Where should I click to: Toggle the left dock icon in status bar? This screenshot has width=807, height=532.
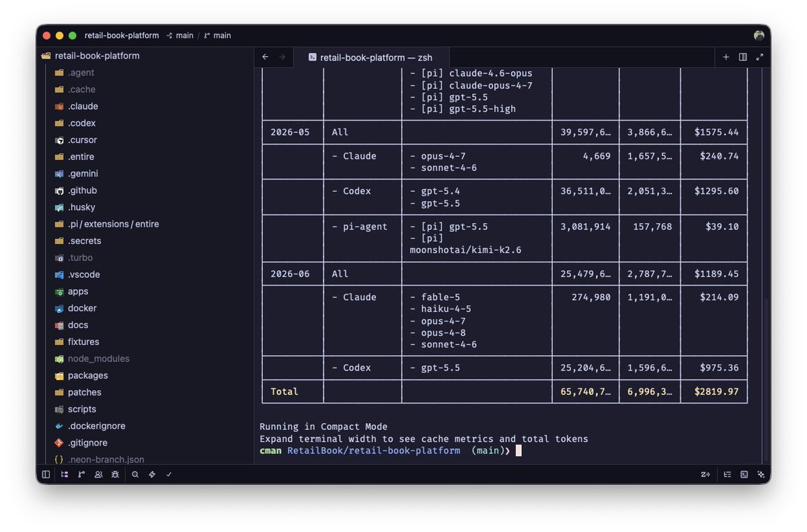coord(46,474)
